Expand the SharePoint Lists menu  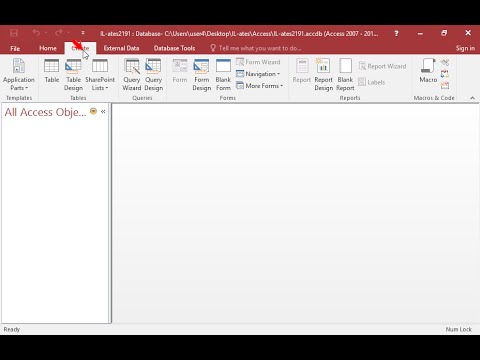click(100, 75)
